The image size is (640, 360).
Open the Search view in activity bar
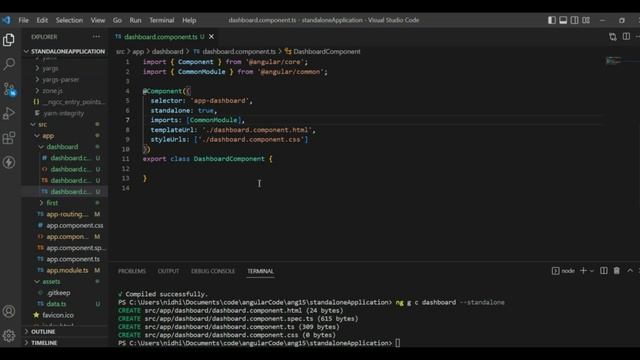click(x=9, y=64)
